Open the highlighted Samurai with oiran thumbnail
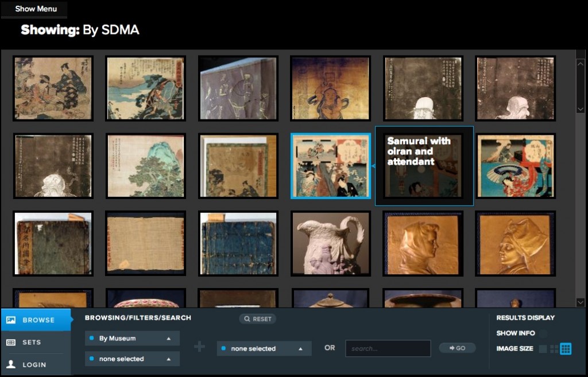This screenshot has width=588, height=377. pyautogui.click(x=330, y=166)
